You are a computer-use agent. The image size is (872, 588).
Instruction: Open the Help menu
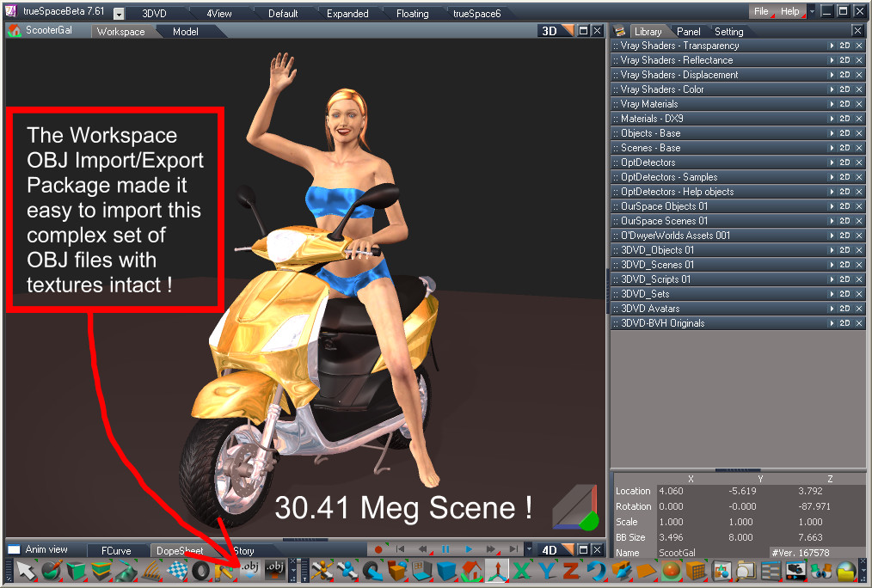(789, 11)
